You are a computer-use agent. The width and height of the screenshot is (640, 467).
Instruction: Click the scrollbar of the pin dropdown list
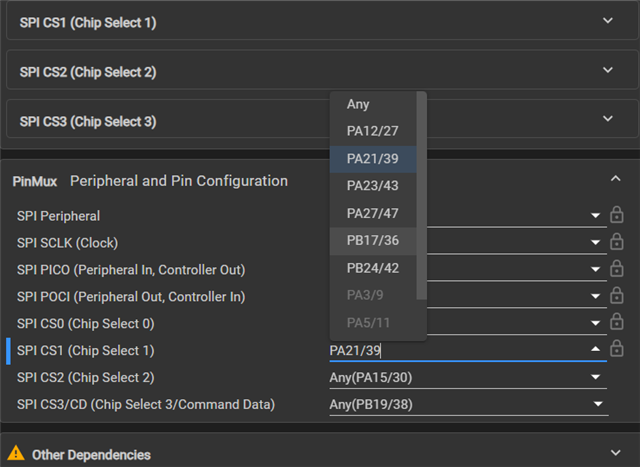tap(421, 196)
